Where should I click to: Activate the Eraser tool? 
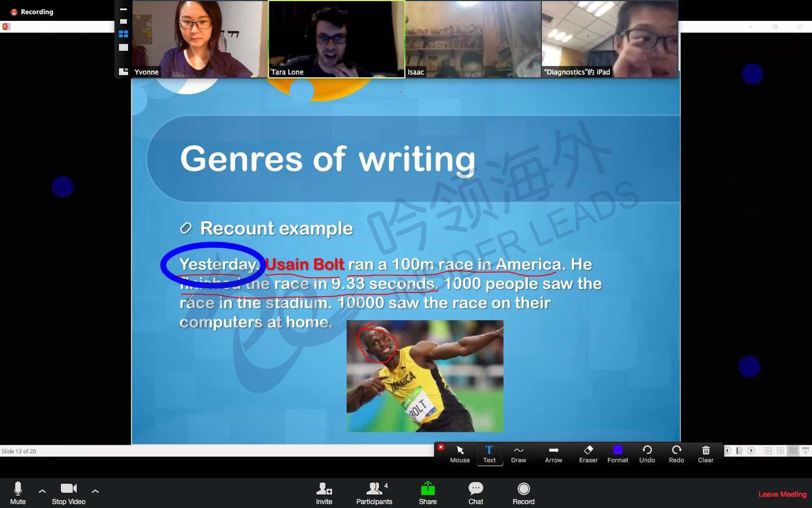[588, 453]
